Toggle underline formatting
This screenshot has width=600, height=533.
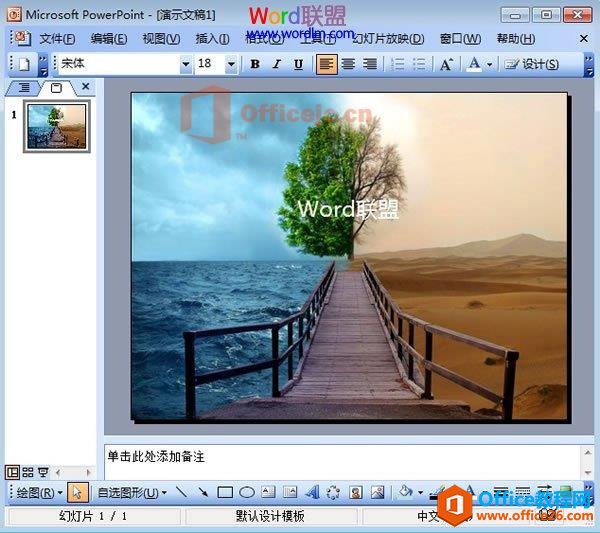(298, 64)
